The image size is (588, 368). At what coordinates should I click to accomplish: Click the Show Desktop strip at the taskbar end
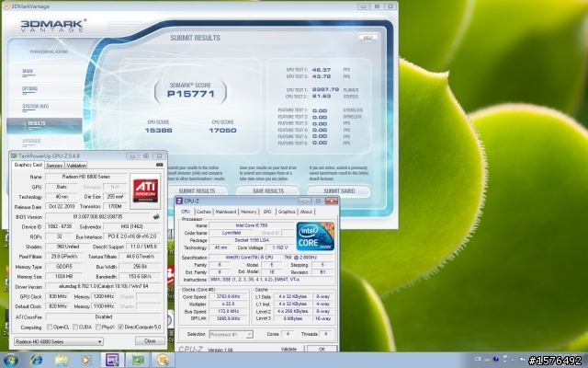(585, 360)
